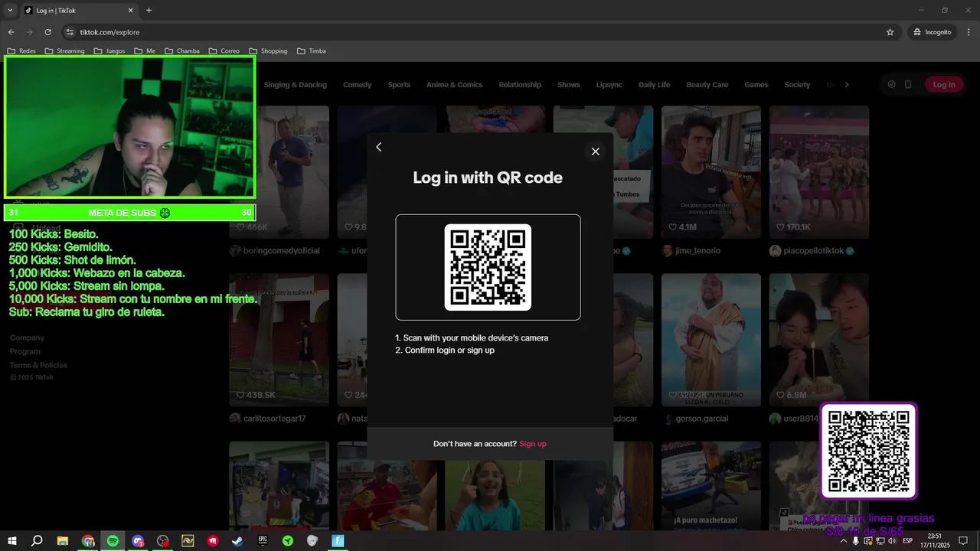Open the Windows notification center
The image size is (980, 551).
pyautogui.click(x=963, y=541)
